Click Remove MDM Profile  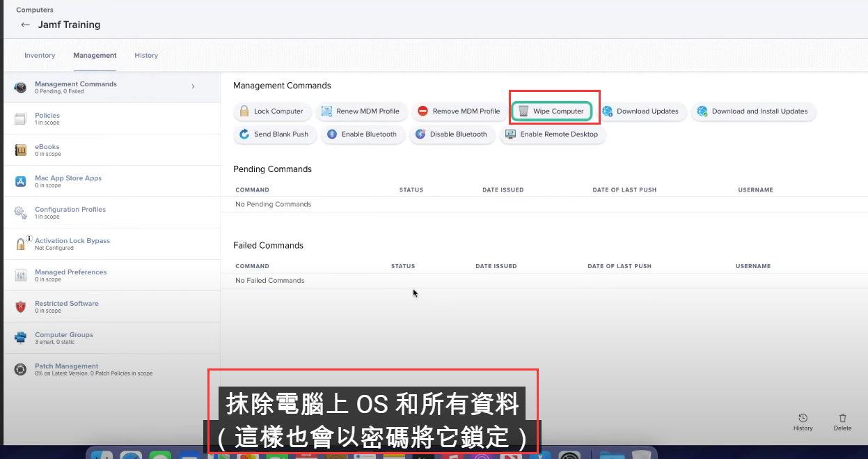(x=459, y=111)
